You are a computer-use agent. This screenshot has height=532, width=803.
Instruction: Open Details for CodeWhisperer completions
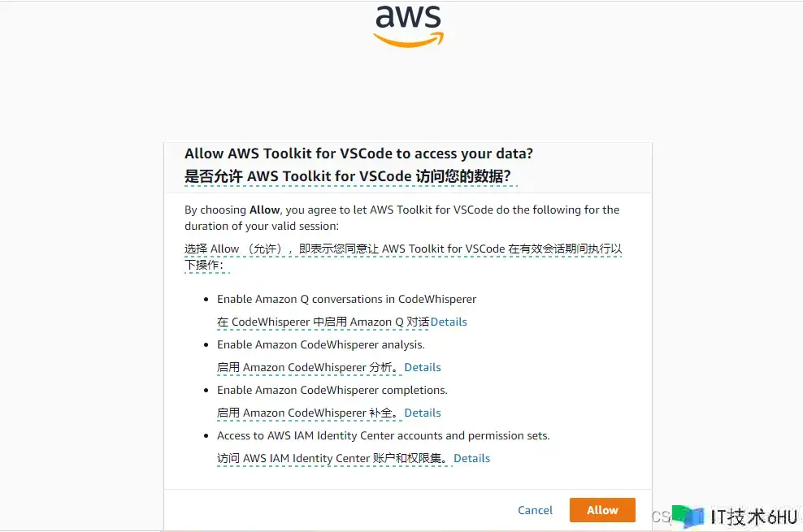click(x=423, y=413)
